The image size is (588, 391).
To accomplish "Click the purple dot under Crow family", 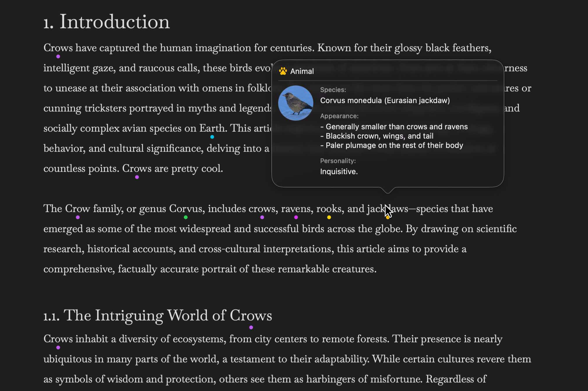I will point(78,217).
